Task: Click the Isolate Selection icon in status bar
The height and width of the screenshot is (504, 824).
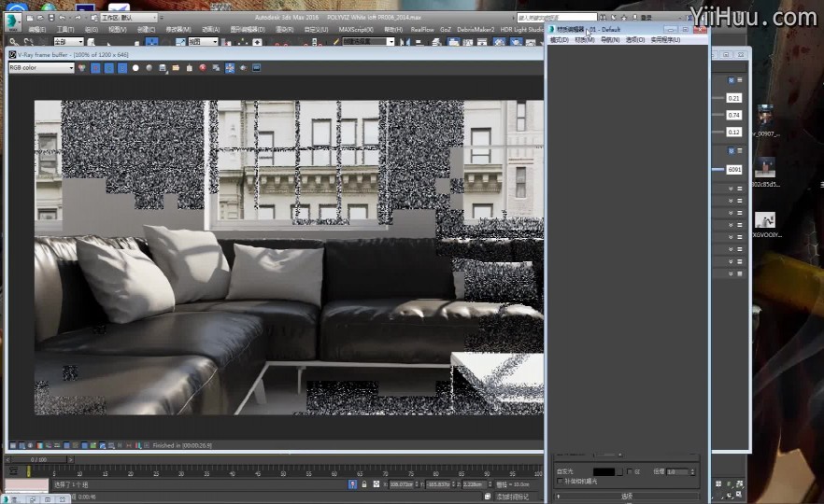Action: point(352,484)
